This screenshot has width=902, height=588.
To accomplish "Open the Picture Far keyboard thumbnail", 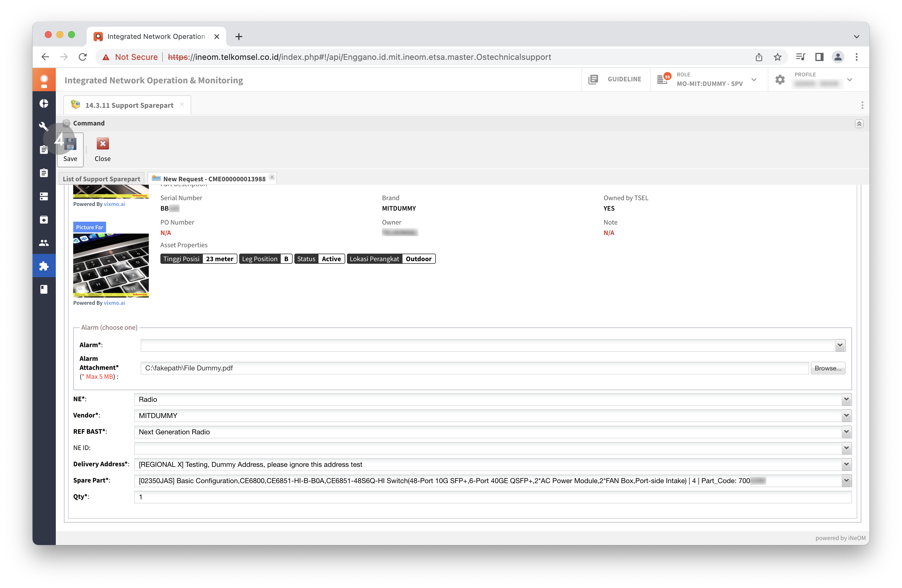I will 111,265.
